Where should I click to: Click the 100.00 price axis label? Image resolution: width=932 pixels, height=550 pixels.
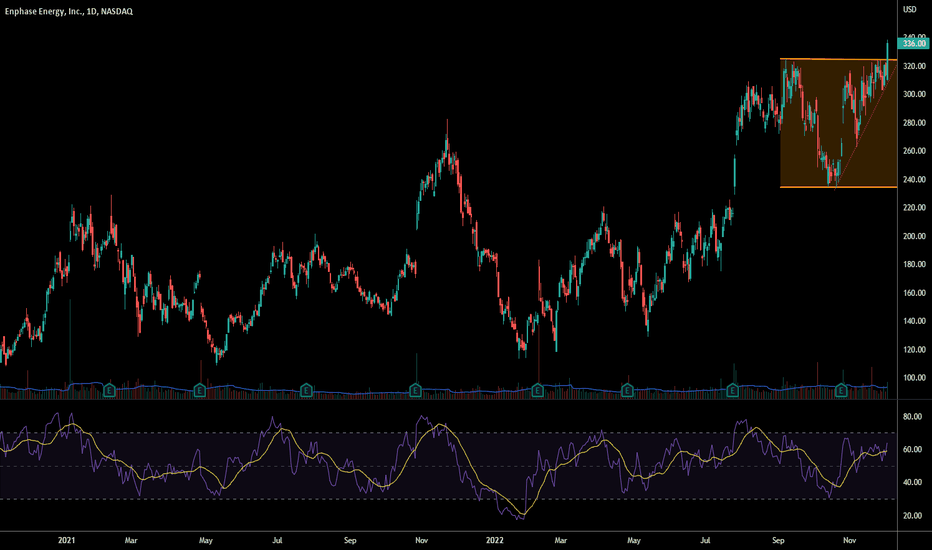pos(914,378)
